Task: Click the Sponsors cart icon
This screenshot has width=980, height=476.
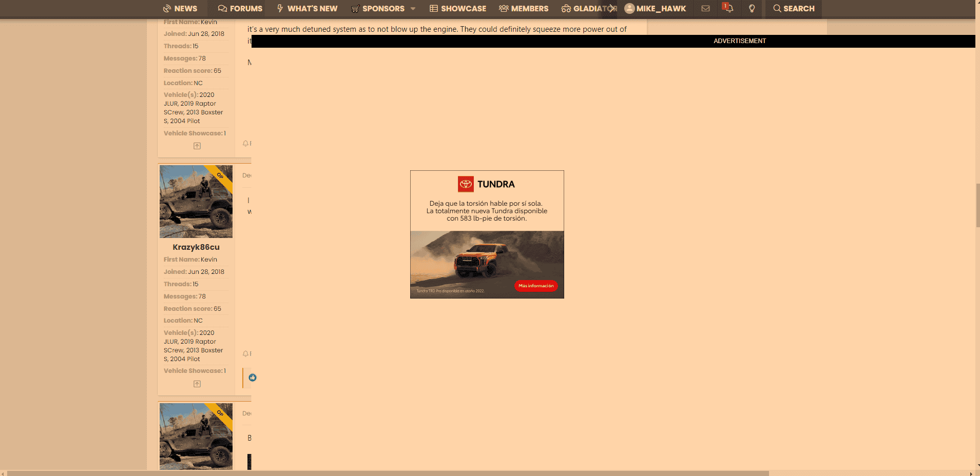Action: [x=355, y=9]
